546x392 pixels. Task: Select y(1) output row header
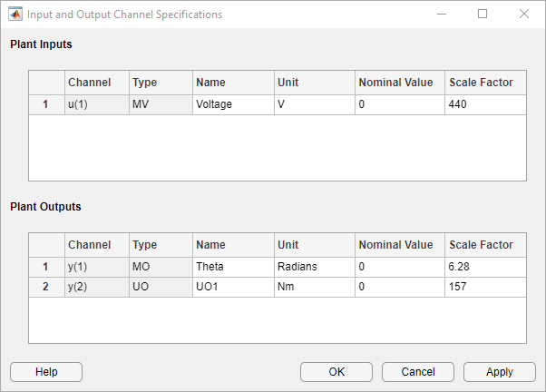46,268
